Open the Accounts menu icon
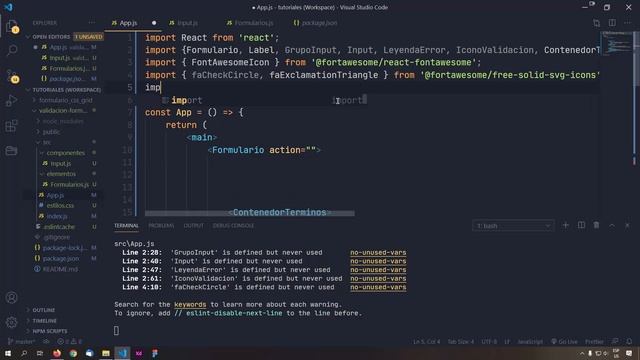640x360 pixels. [11, 298]
